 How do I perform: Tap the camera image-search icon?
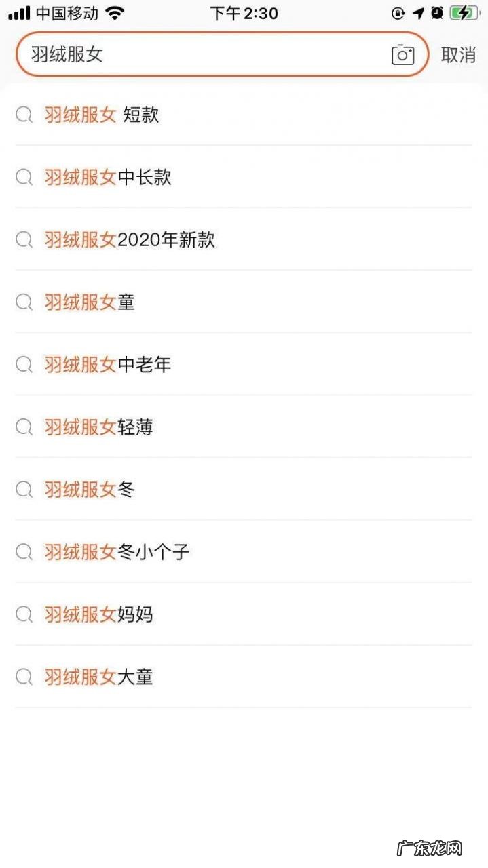403,54
